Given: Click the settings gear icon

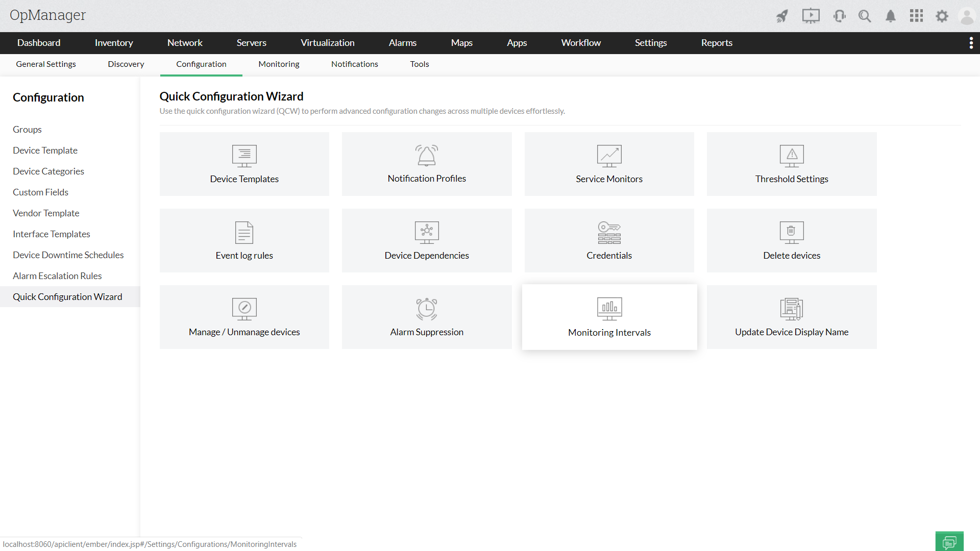Looking at the screenshot, I should (942, 16).
